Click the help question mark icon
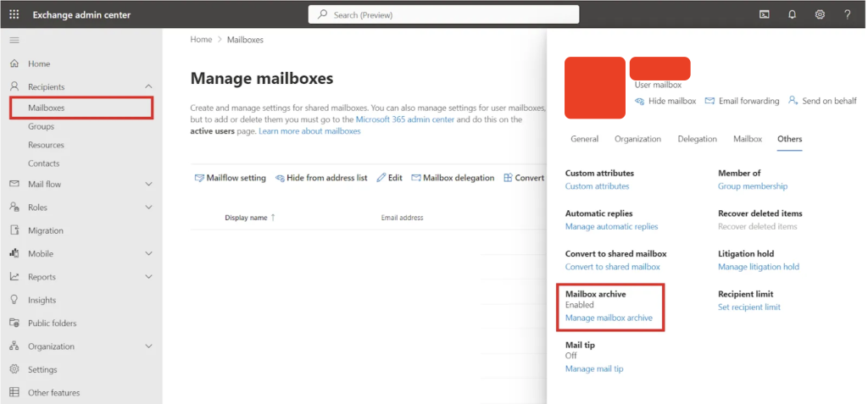Viewport: 868px width, 404px height. 847,14
